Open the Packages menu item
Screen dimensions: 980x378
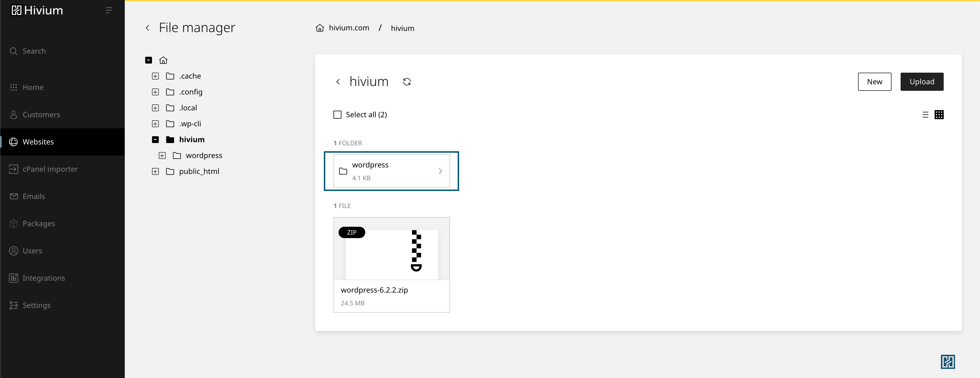(62, 223)
